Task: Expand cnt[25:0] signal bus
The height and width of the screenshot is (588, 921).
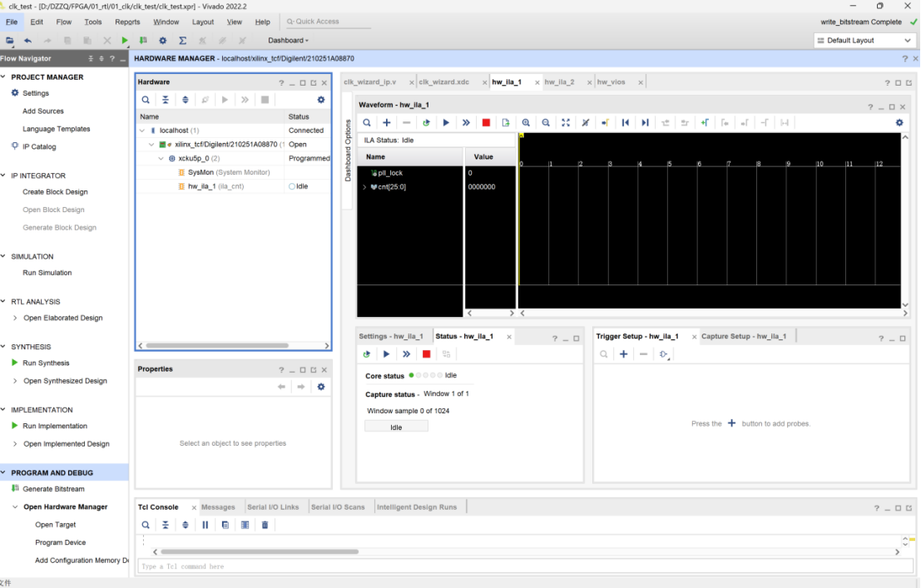Action: (364, 187)
